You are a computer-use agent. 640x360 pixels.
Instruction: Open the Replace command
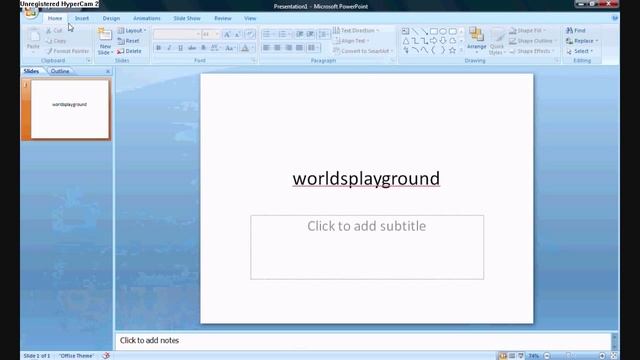click(582, 41)
